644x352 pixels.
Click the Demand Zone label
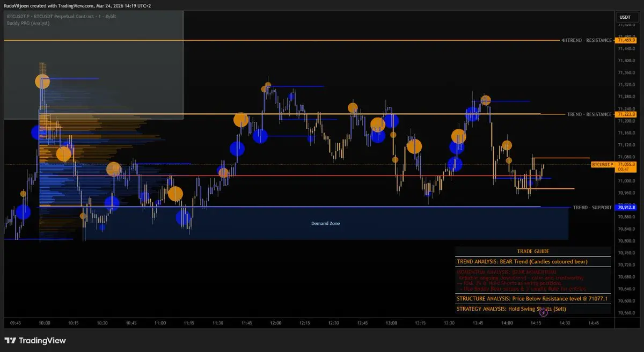coord(325,223)
